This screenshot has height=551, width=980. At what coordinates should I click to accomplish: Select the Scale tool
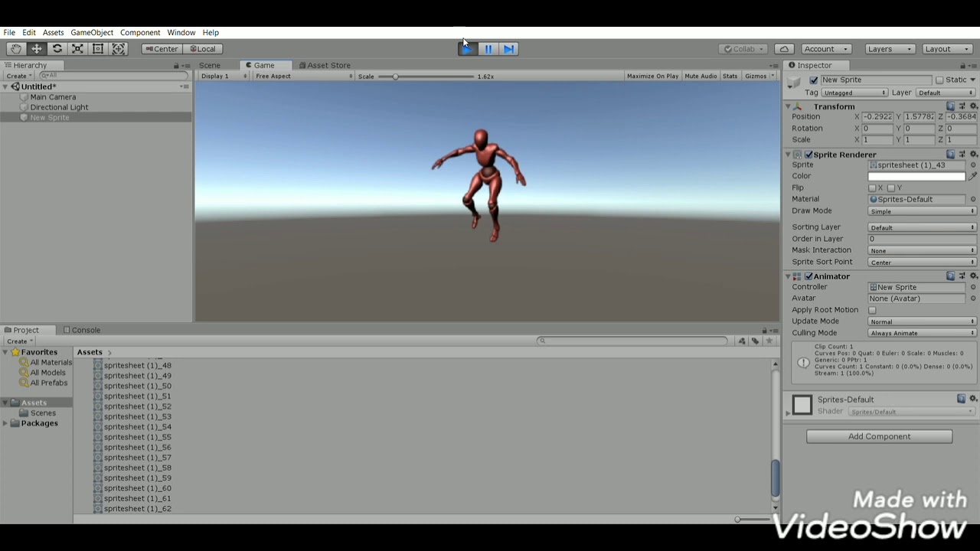pos(77,49)
